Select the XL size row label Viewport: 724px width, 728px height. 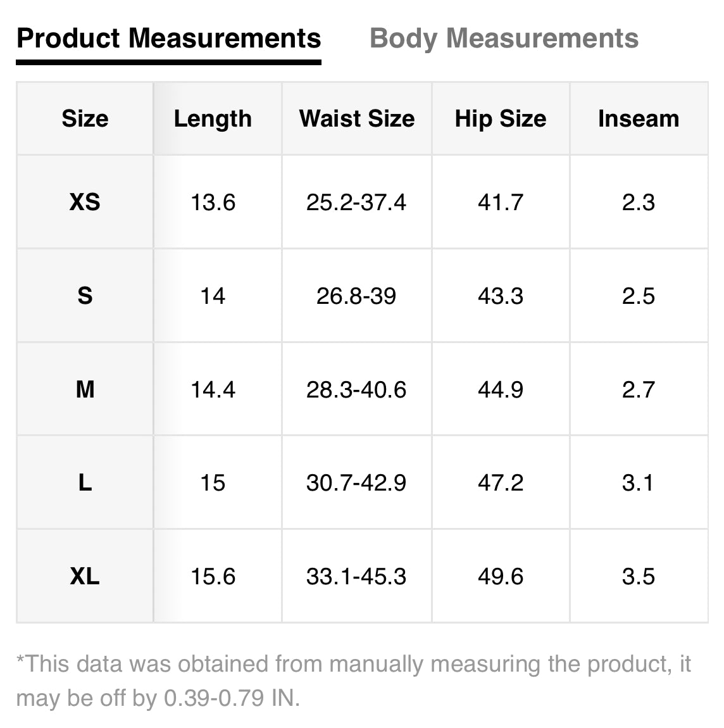(85, 577)
